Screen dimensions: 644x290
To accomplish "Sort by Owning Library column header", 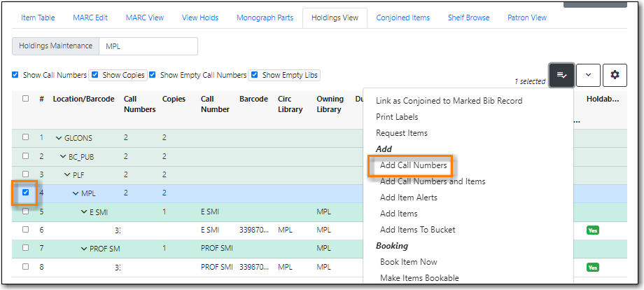I will tap(330, 104).
